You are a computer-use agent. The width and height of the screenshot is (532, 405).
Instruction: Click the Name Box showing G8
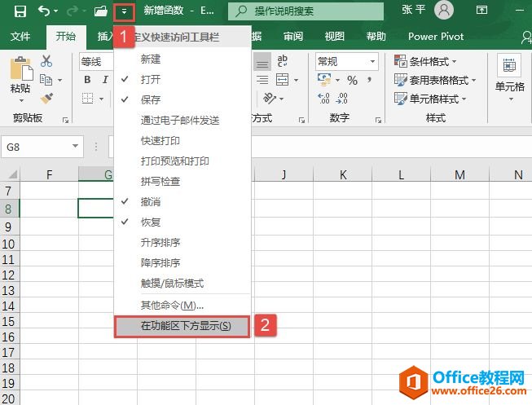[x=42, y=147]
